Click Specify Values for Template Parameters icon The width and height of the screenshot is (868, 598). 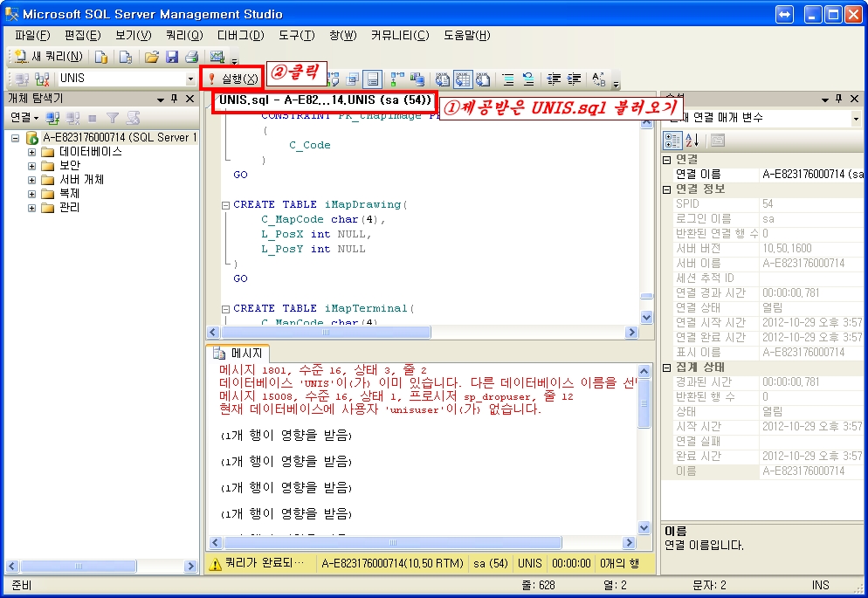point(599,79)
